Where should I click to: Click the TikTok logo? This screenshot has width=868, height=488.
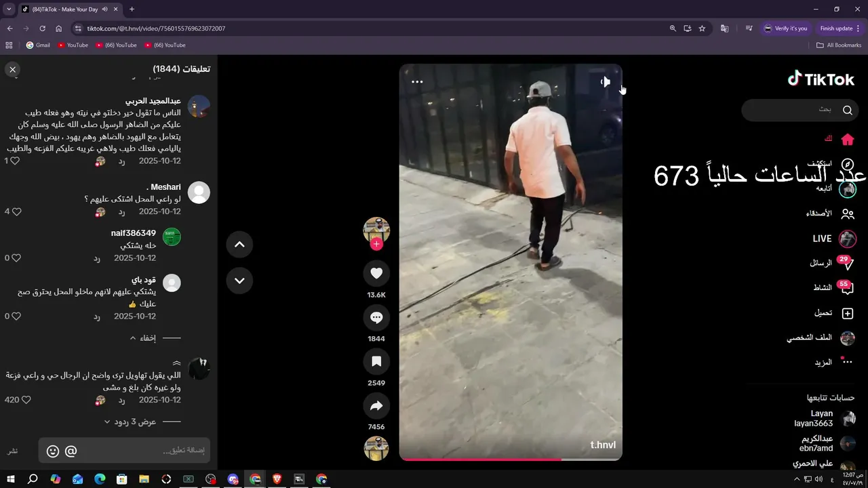pos(821,79)
